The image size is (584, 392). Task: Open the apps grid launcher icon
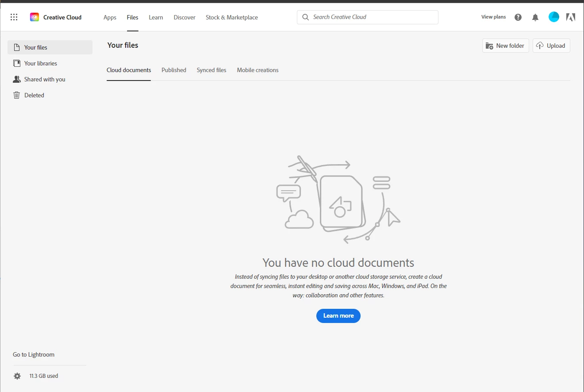coord(14,17)
